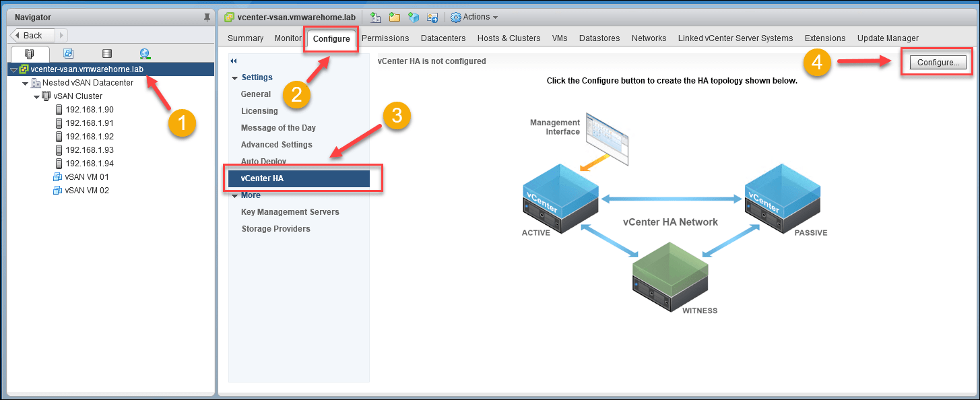Click the Nested vSAN Datacenter building icon

tap(36, 83)
